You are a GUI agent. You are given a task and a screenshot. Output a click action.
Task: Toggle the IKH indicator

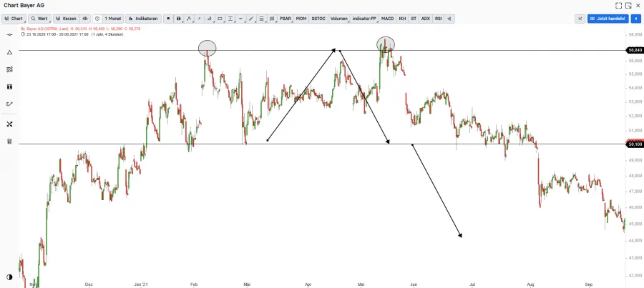(402, 19)
